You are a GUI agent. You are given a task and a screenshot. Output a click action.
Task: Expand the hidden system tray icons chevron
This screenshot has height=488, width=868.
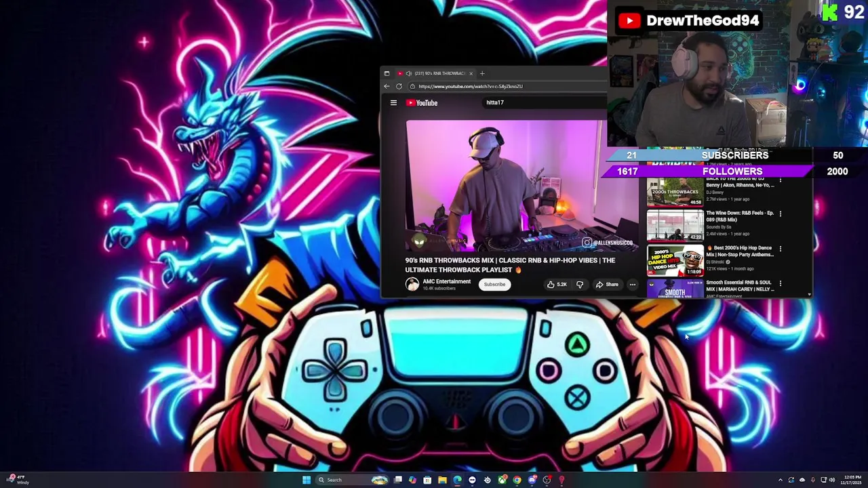click(x=781, y=480)
